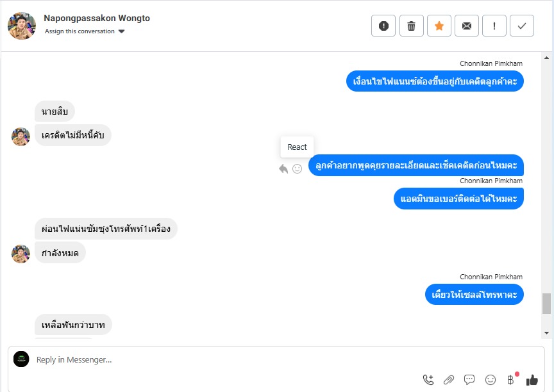Expand the Assign this conversation dropdown

(x=85, y=31)
